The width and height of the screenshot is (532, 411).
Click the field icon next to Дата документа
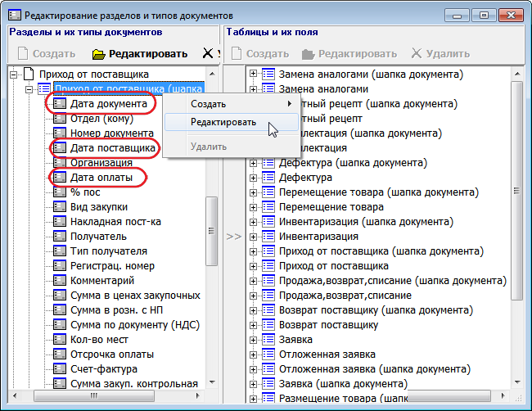click(60, 103)
